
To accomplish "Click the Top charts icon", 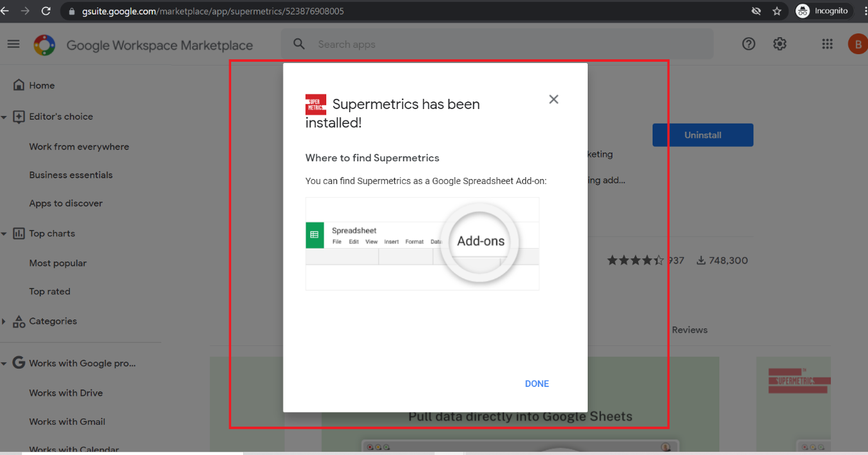I will (19, 233).
